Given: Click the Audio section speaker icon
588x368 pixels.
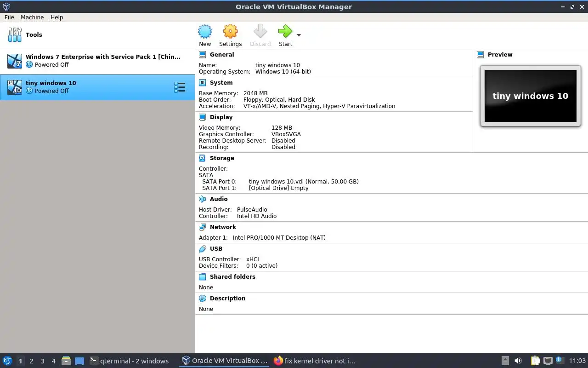Looking at the screenshot, I should [x=203, y=199].
